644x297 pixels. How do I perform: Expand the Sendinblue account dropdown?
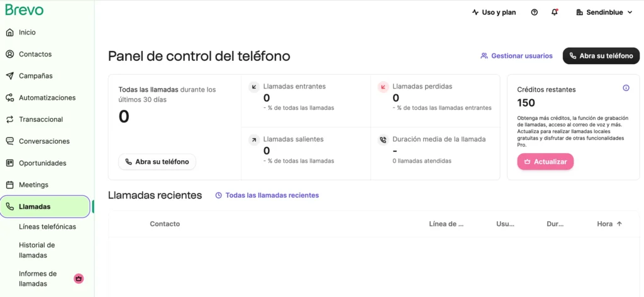click(x=604, y=13)
